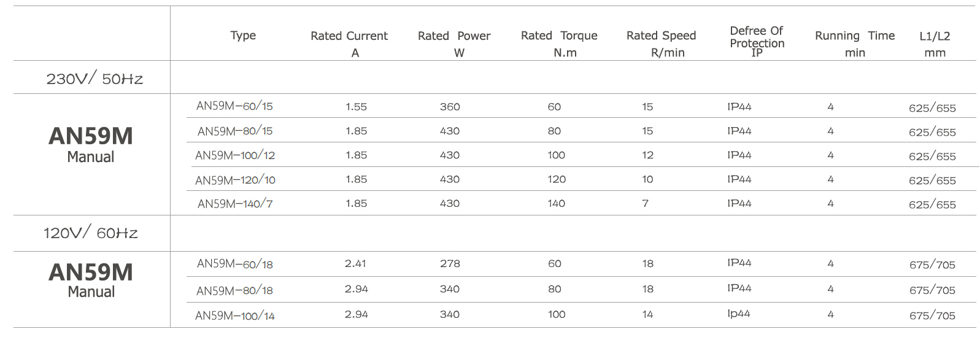Click the Rated Power header

(454, 44)
